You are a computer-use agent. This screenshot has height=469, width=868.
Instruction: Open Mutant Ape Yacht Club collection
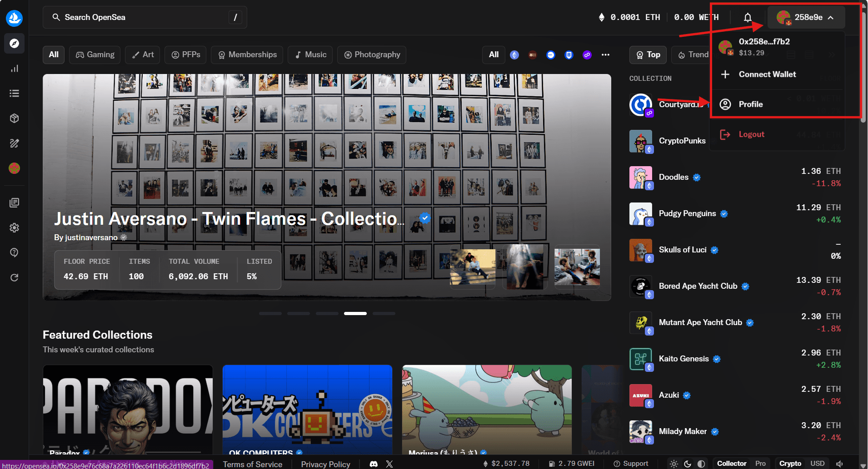coord(735,323)
